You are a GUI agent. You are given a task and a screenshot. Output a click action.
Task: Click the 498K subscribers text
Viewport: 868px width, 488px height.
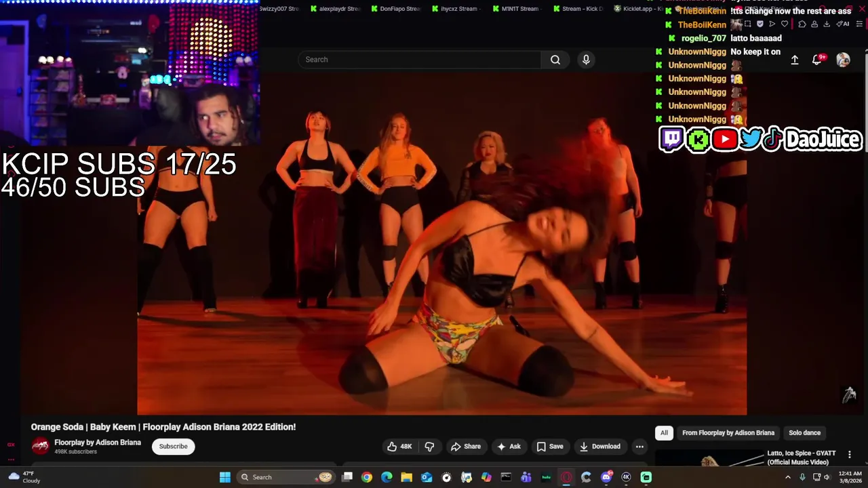click(75, 452)
